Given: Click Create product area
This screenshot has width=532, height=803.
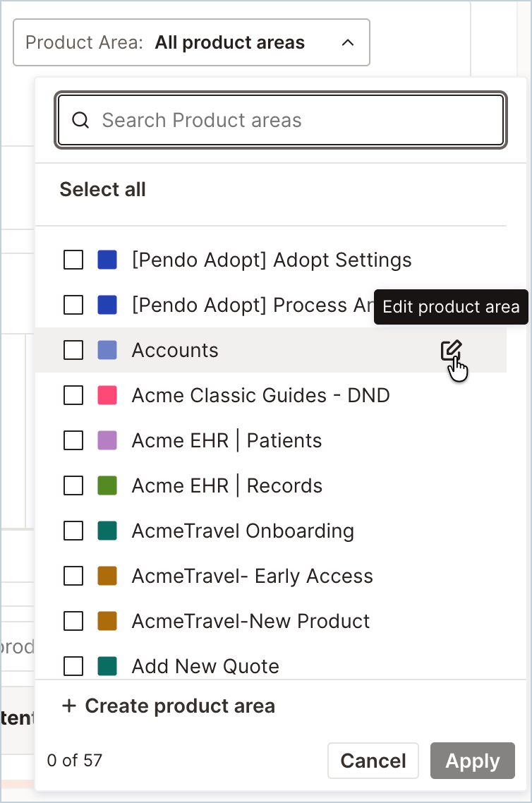Looking at the screenshot, I should 169,706.
